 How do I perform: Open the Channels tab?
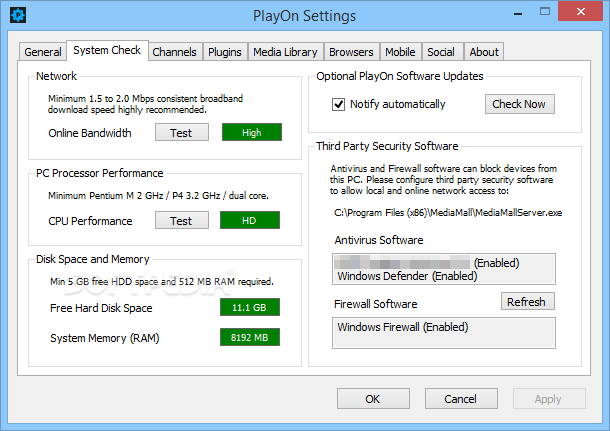[x=175, y=52]
